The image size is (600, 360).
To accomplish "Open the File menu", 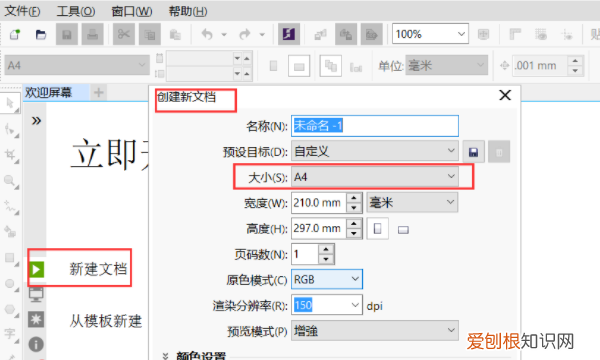I will [x=22, y=11].
